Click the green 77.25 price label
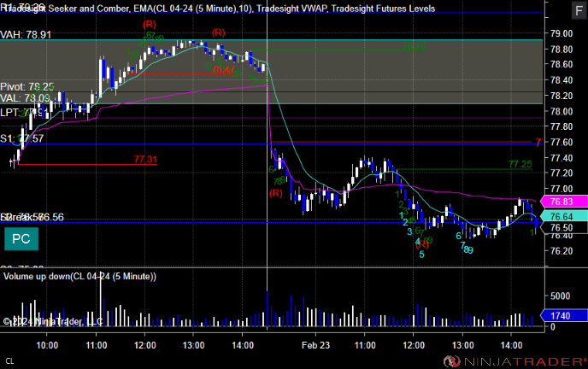 click(520, 164)
